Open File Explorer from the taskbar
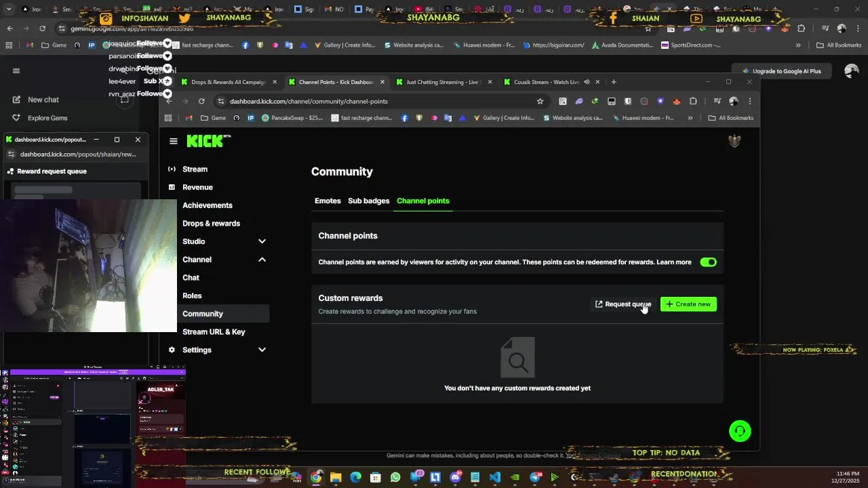Image resolution: width=868 pixels, height=488 pixels. click(x=336, y=477)
